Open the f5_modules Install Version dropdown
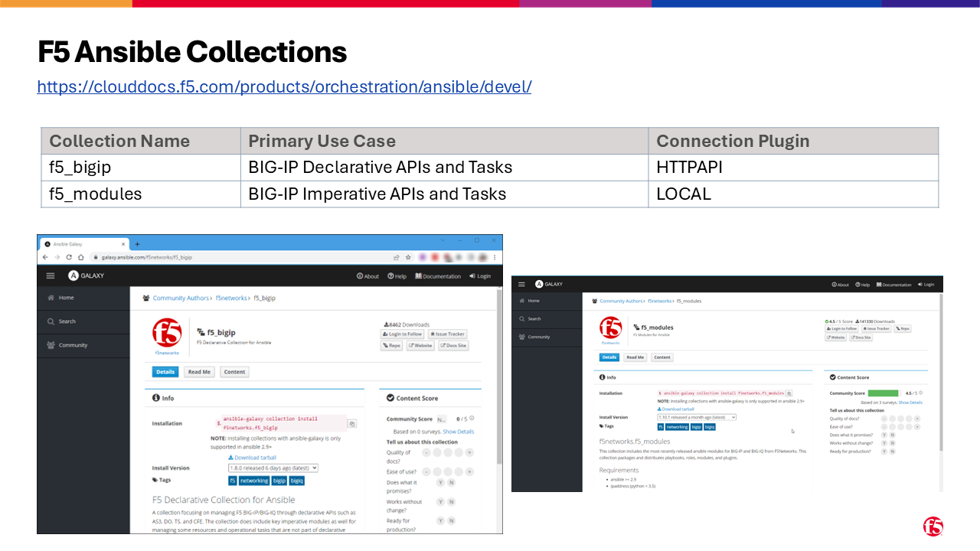980x551 pixels. tap(697, 417)
